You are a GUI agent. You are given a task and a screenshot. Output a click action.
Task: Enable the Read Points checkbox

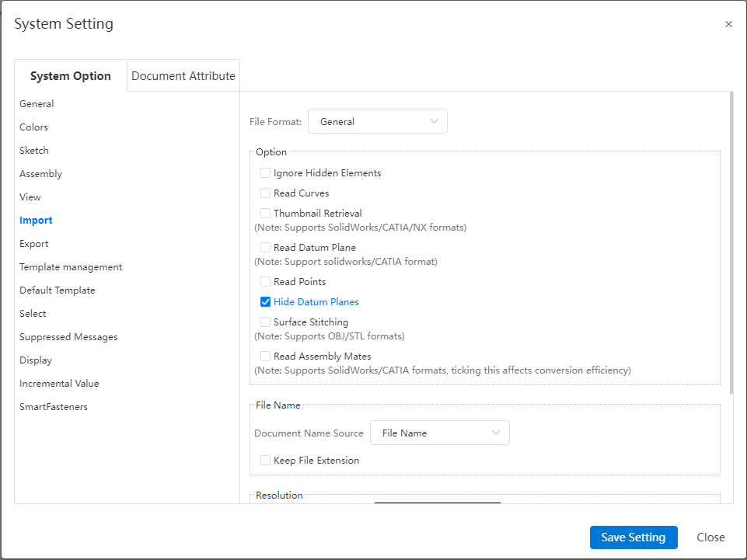pyautogui.click(x=265, y=281)
